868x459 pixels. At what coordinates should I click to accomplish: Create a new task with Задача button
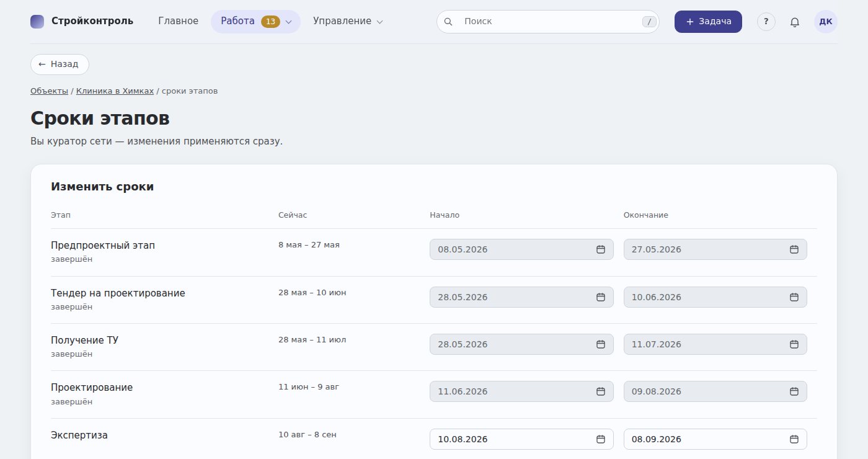point(708,22)
